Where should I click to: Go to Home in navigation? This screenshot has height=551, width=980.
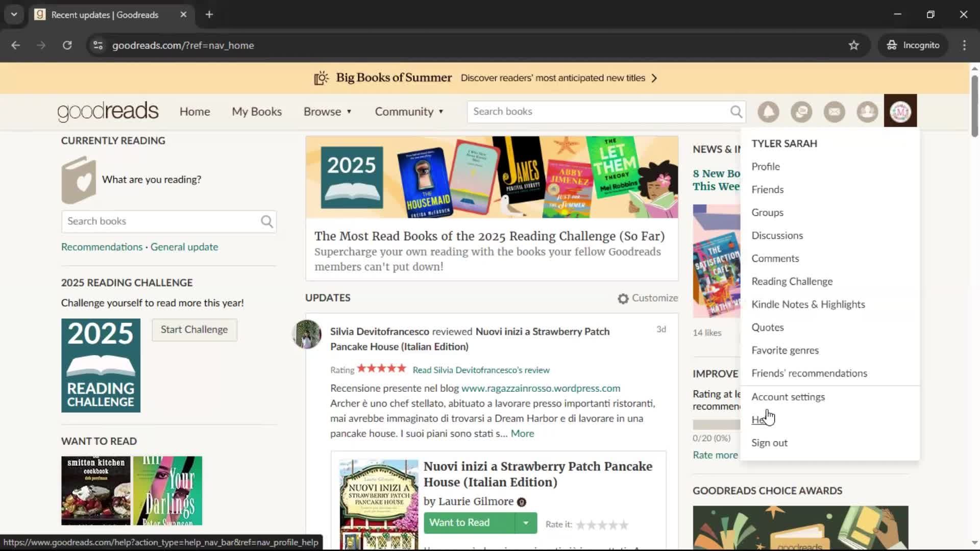[x=195, y=112]
